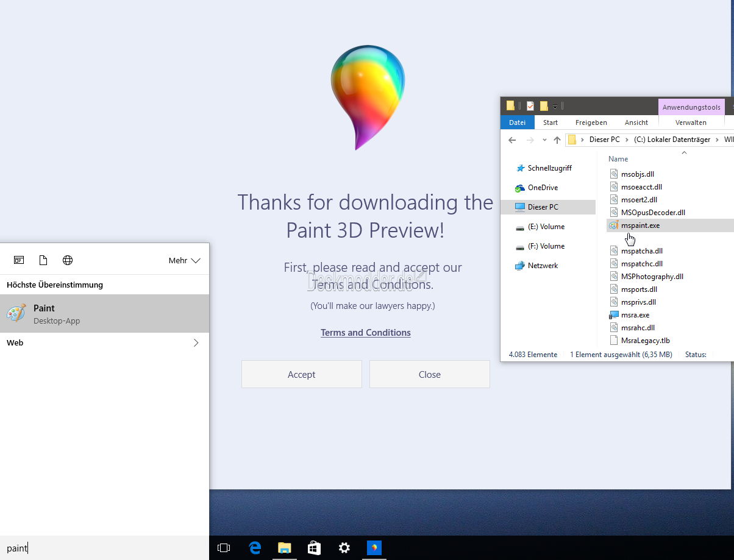Click the Netzwerk icon in navigation pane
The width and height of the screenshot is (734, 560).
point(519,266)
